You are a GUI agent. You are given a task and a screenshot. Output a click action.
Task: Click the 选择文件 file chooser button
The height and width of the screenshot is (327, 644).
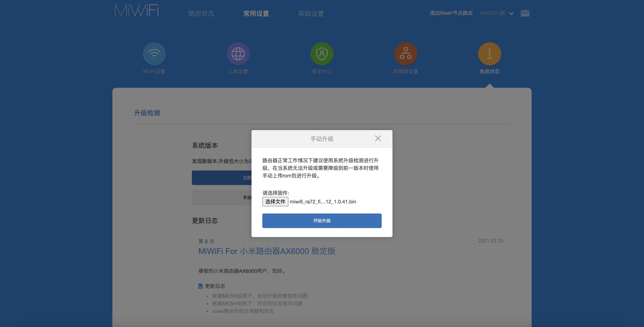[x=275, y=201]
